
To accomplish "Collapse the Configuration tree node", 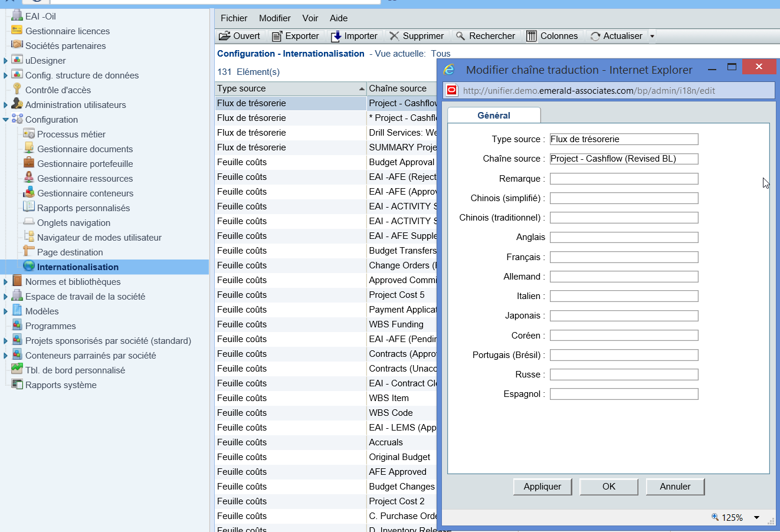I will coord(5,119).
